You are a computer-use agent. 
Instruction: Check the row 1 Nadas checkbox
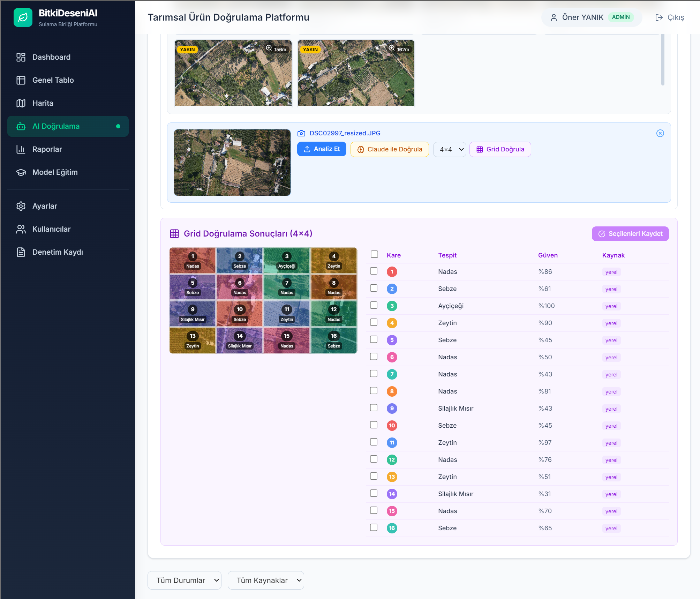coord(374,271)
